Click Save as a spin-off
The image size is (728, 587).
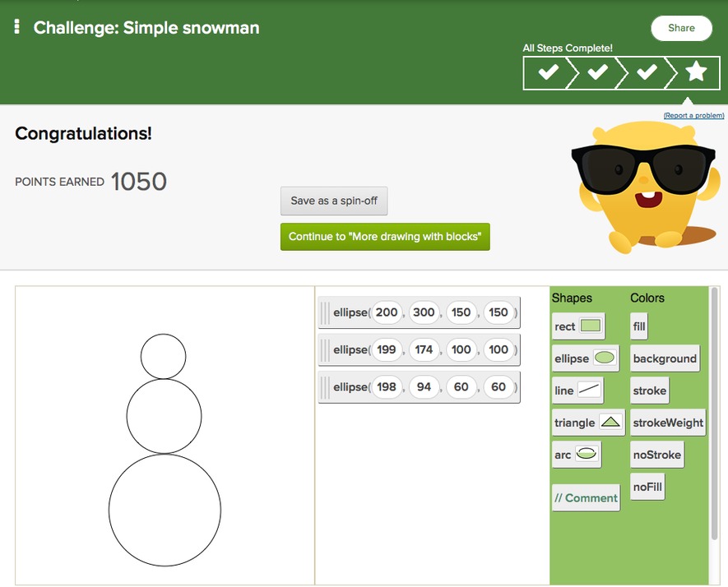tap(334, 201)
